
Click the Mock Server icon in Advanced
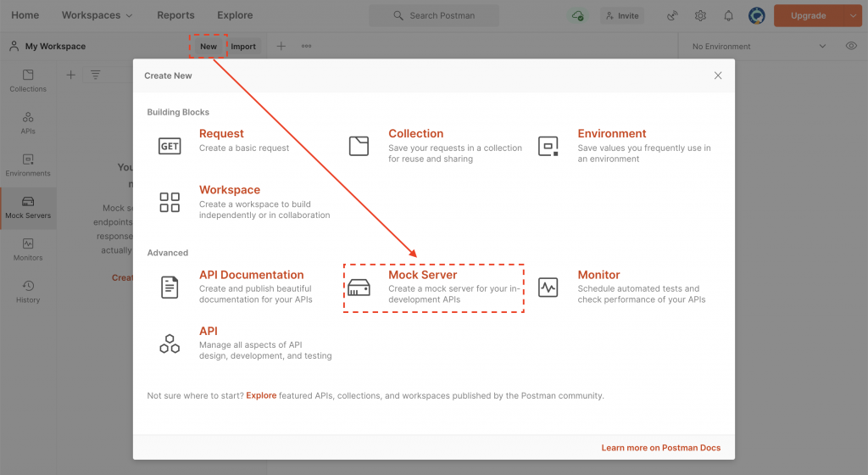pyautogui.click(x=359, y=288)
